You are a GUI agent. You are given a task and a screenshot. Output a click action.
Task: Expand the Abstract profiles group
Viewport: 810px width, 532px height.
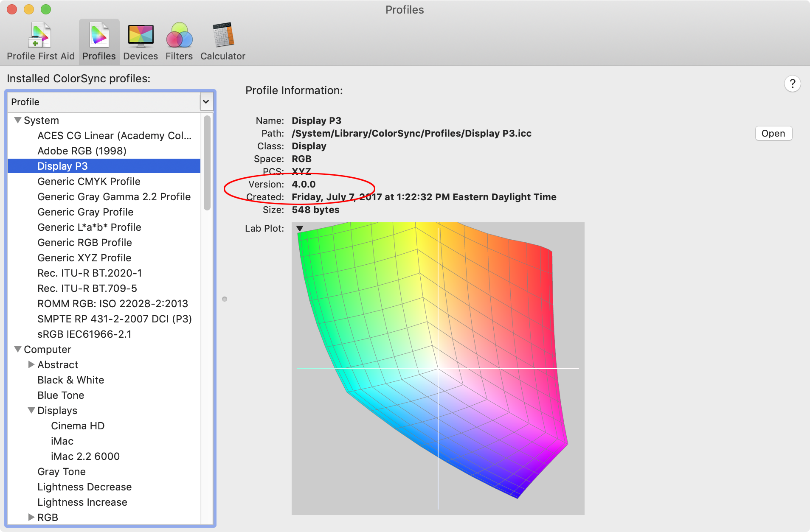(x=31, y=364)
